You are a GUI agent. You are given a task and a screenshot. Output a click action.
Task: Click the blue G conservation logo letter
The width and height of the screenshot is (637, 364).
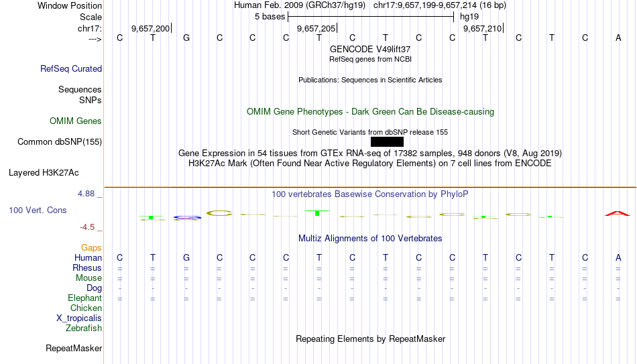tap(186, 218)
